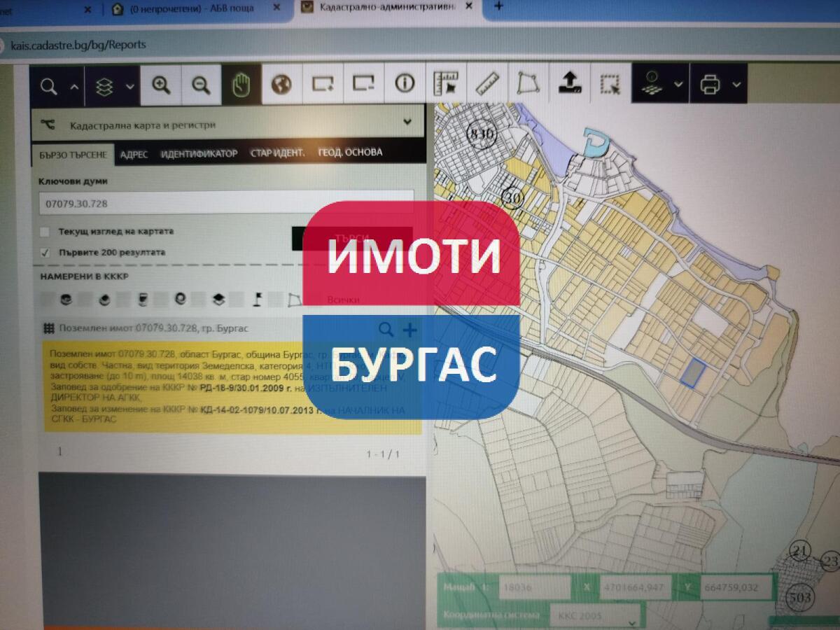Open the search magnifier tool in the toolbar
This screenshot has height=630, width=840.
coord(49,85)
